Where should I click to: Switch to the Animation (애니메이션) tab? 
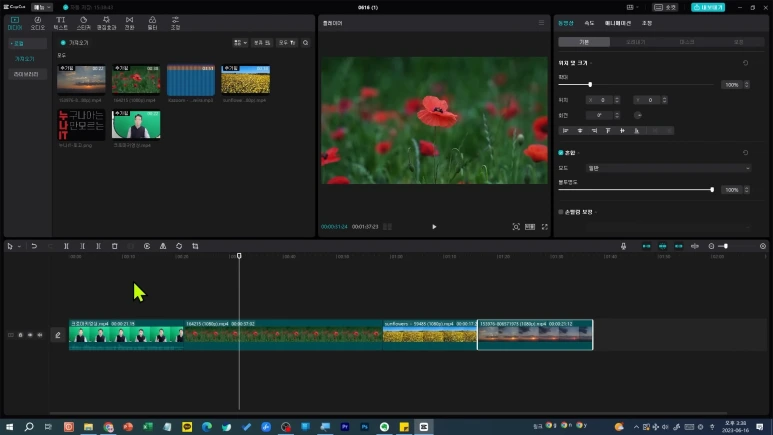pyautogui.click(x=616, y=22)
